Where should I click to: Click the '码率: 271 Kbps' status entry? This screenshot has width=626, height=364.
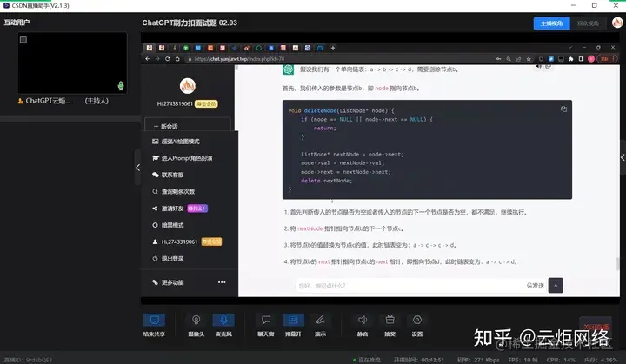pos(478,360)
